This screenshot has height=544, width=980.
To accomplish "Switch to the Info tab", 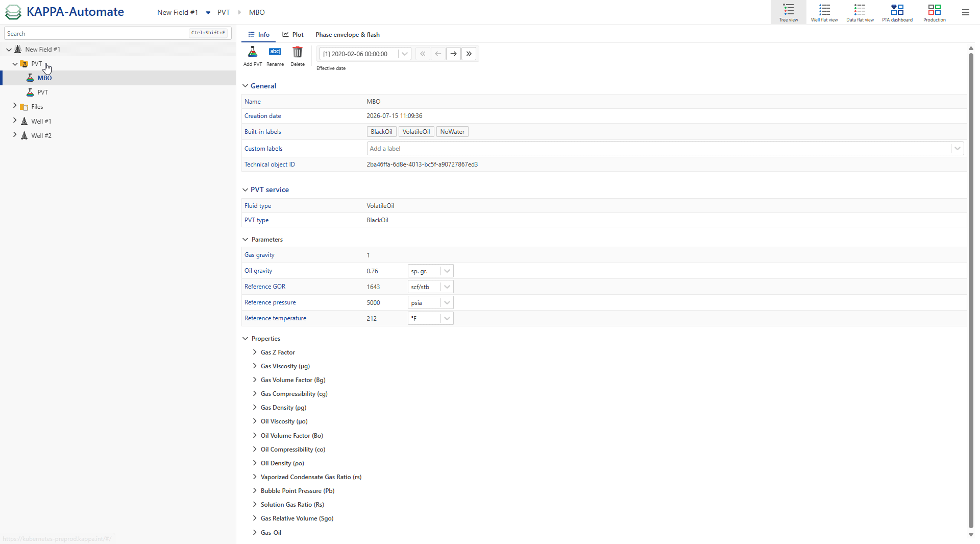I will (259, 35).
